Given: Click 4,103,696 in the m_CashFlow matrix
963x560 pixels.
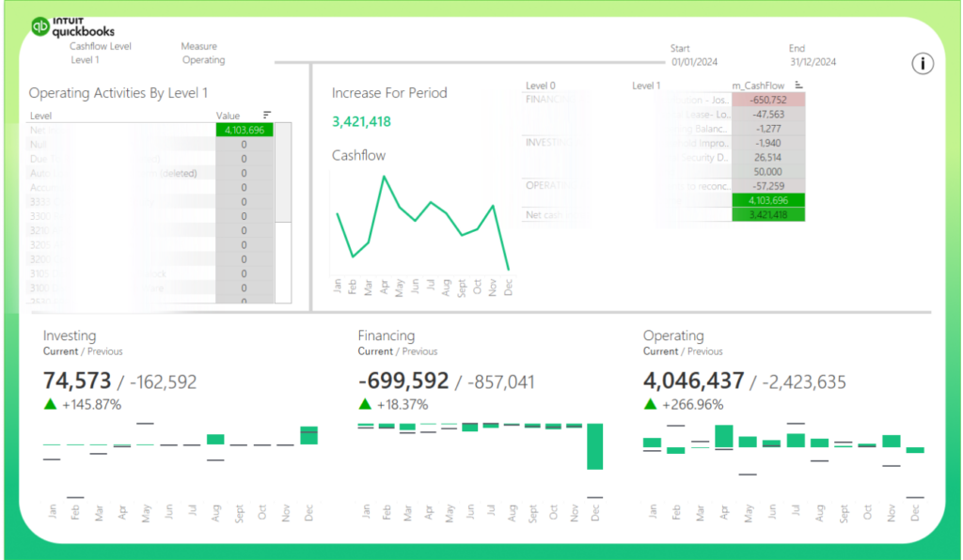Looking at the screenshot, I should point(768,200).
